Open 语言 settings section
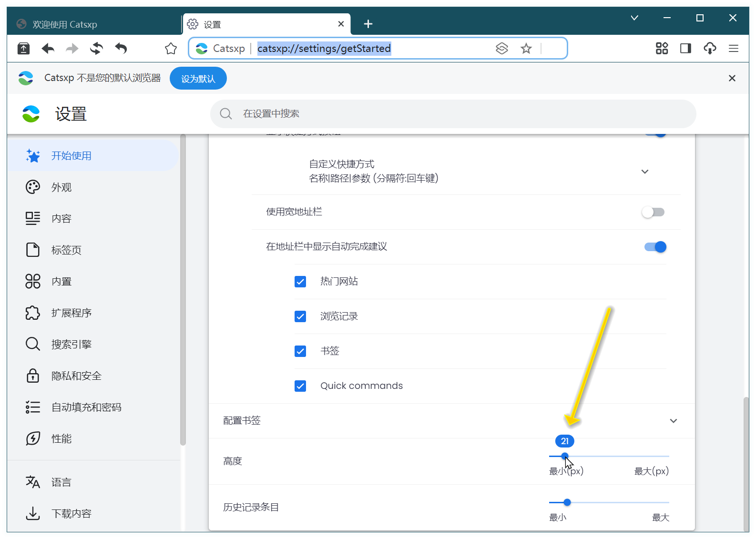 (x=93, y=482)
